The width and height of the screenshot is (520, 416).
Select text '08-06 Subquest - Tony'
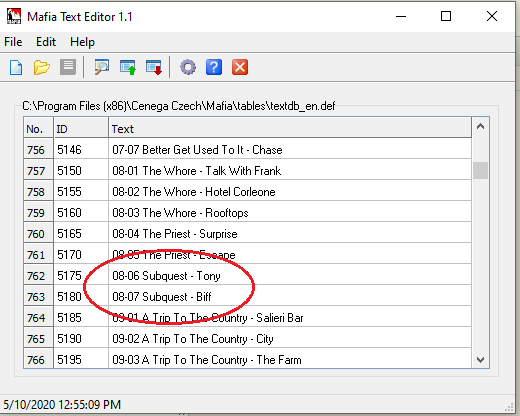pos(166,276)
